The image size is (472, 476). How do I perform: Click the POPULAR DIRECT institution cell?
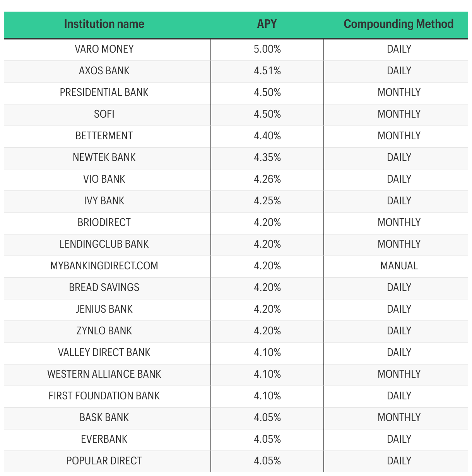tap(104, 461)
